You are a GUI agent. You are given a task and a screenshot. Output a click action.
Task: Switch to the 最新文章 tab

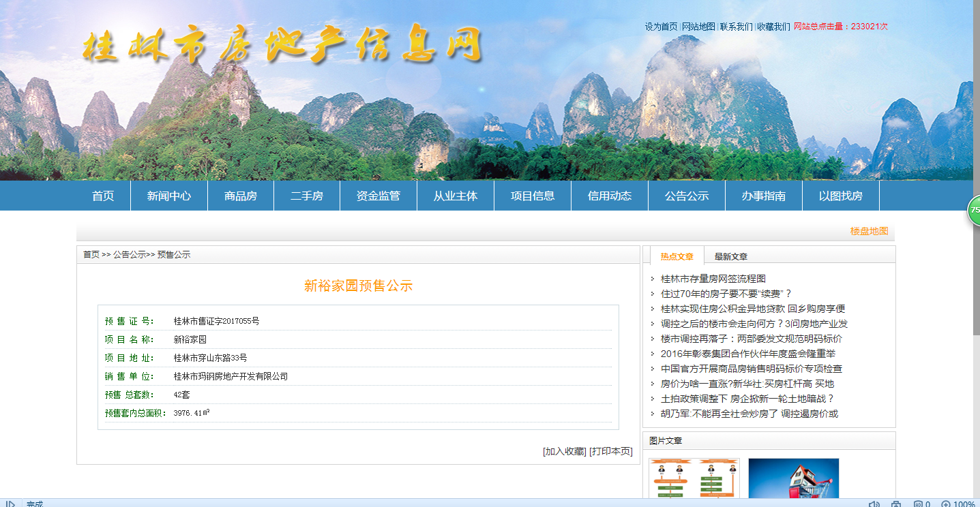[730, 257]
